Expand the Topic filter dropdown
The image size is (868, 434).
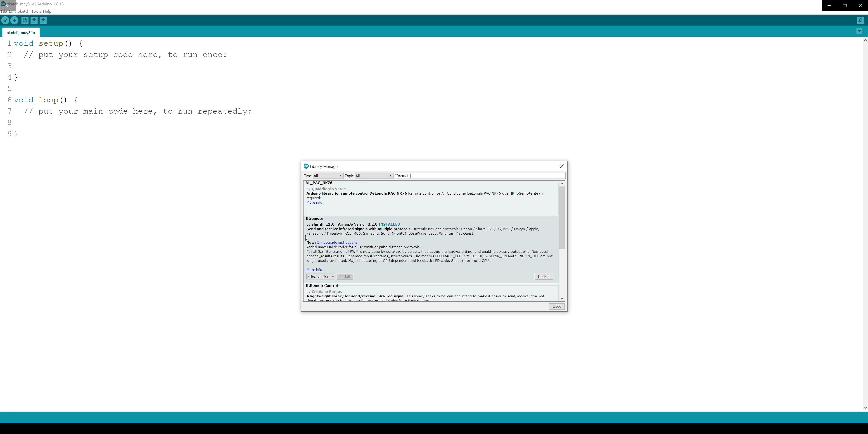click(391, 176)
